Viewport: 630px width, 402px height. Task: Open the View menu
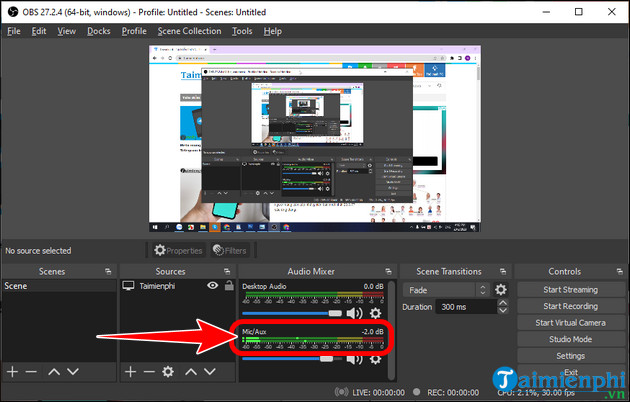66,31
